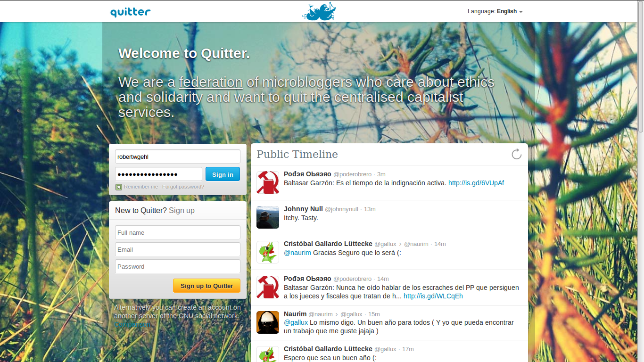The image size is (644, 362).
Task: Click the @naurim mention in Cristóbal's post text
Action: coord(297,253)
